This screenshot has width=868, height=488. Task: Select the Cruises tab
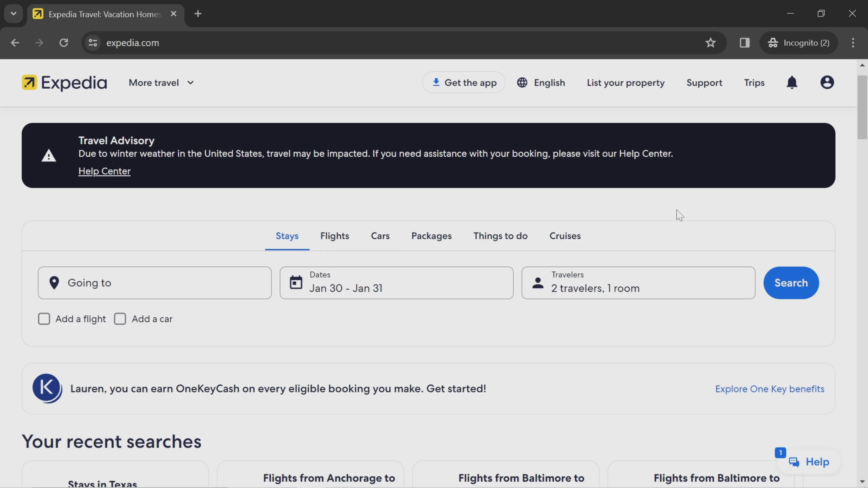[565, 235]
